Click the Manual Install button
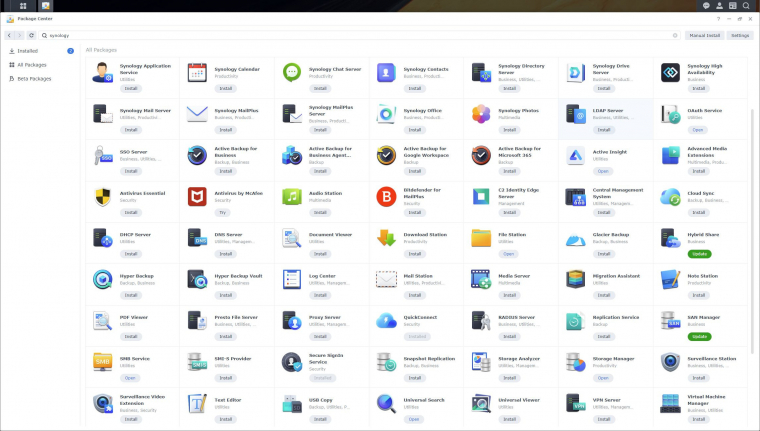This screenshot has width=760, height=431. 704,35
